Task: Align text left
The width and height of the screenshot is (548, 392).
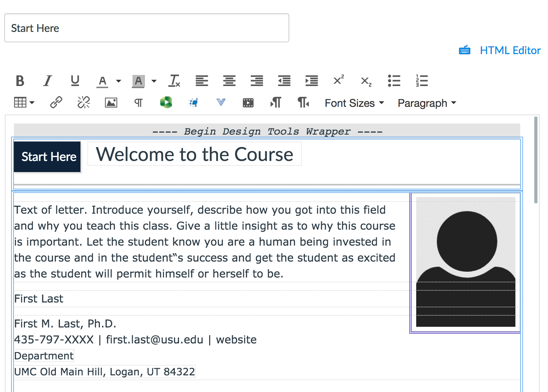Action: point(202,81)
